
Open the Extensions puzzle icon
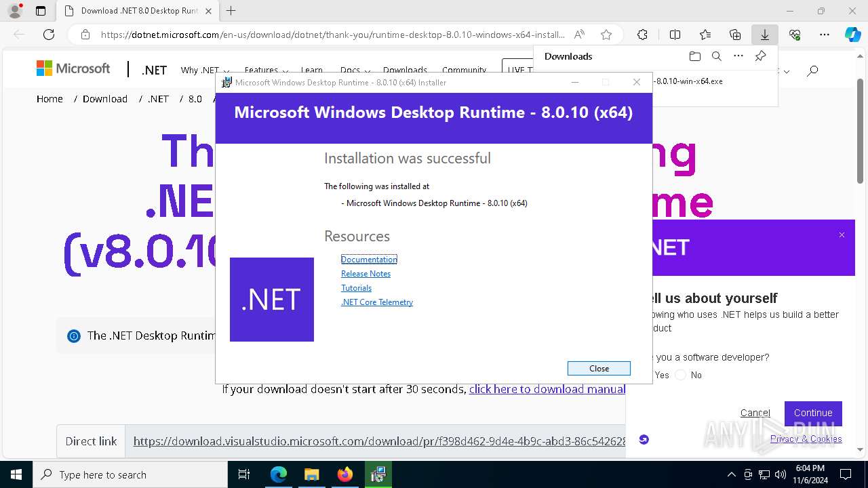[642, 35]
